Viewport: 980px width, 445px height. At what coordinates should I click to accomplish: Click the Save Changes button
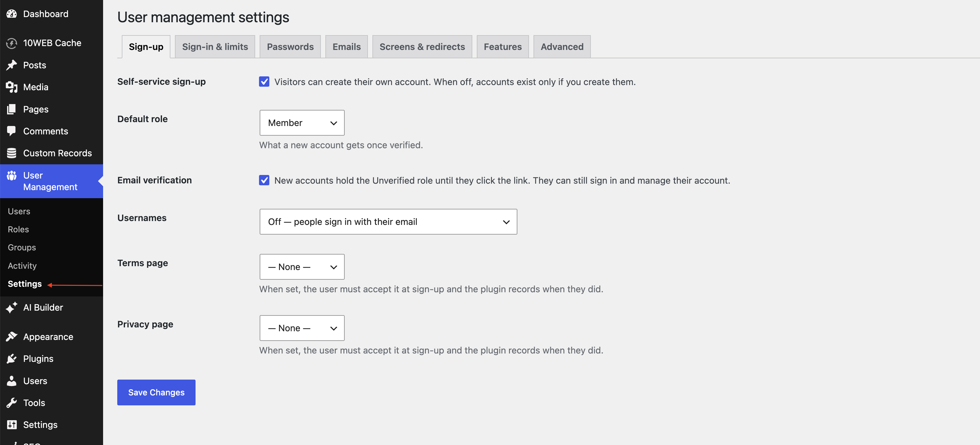(156, 392)
